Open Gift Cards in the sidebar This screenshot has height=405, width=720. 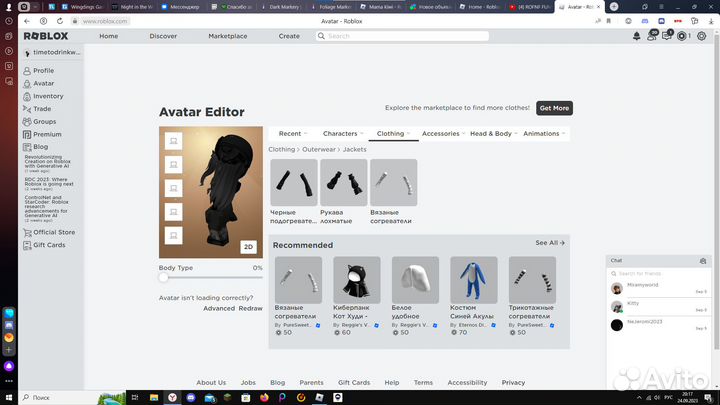point(48,245)
